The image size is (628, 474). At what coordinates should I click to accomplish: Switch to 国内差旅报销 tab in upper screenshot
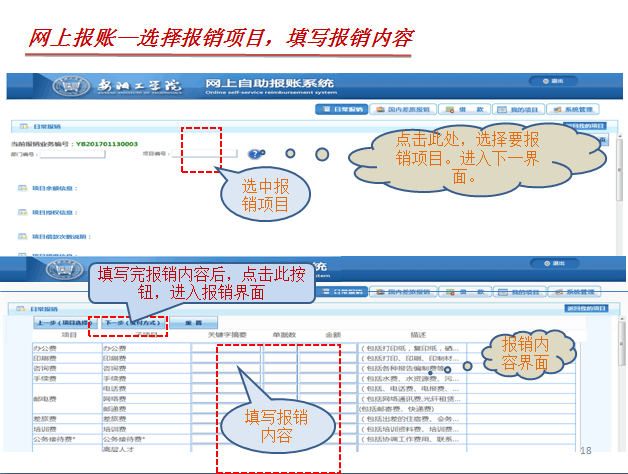407,109
